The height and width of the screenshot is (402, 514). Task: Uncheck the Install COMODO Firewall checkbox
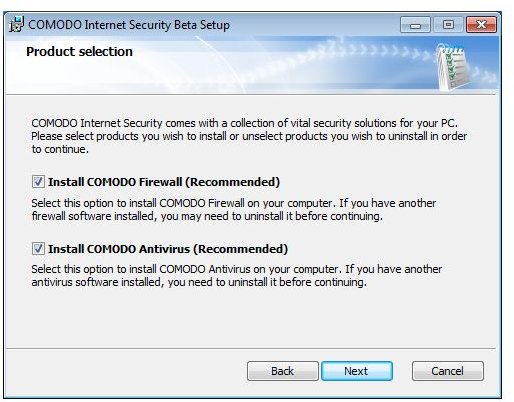[x=38, y=182]
